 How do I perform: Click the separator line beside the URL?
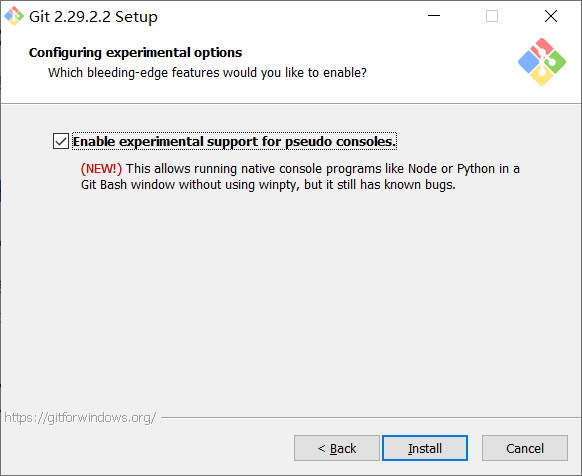pyautogui.click(x=371, y=417)
